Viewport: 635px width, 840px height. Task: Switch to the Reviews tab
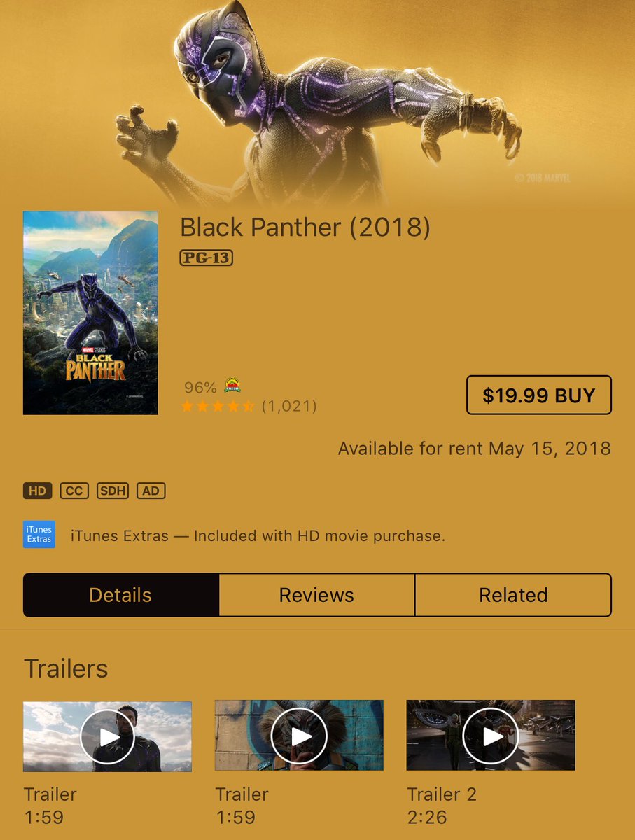click(x=316, y=595)
